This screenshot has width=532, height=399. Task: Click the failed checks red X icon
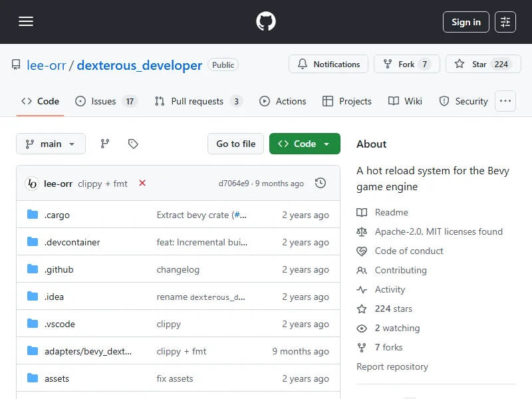tap(142, 183)
